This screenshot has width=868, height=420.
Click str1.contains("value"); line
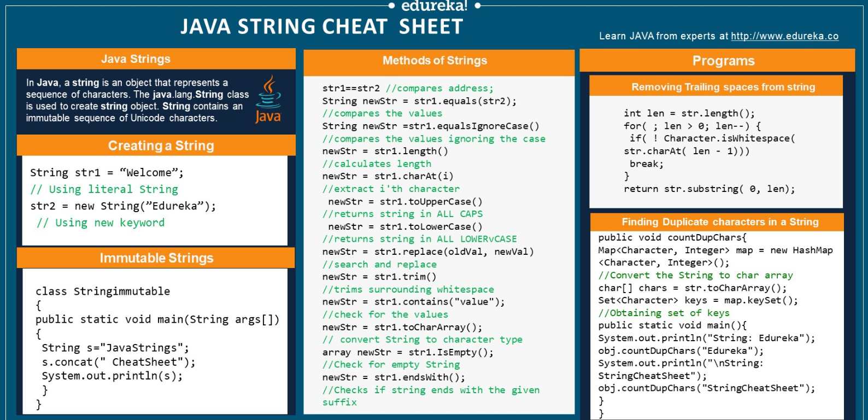tap(414, 302)
